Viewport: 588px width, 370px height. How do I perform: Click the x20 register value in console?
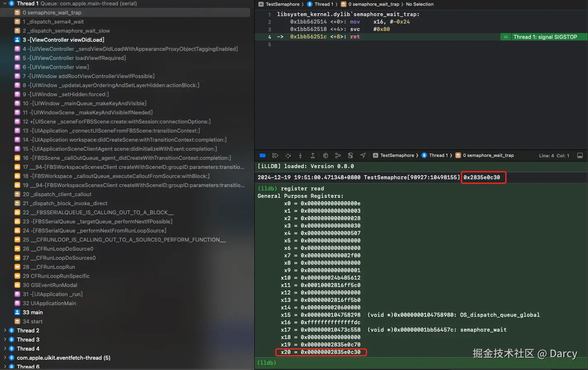tap(330, 352)
